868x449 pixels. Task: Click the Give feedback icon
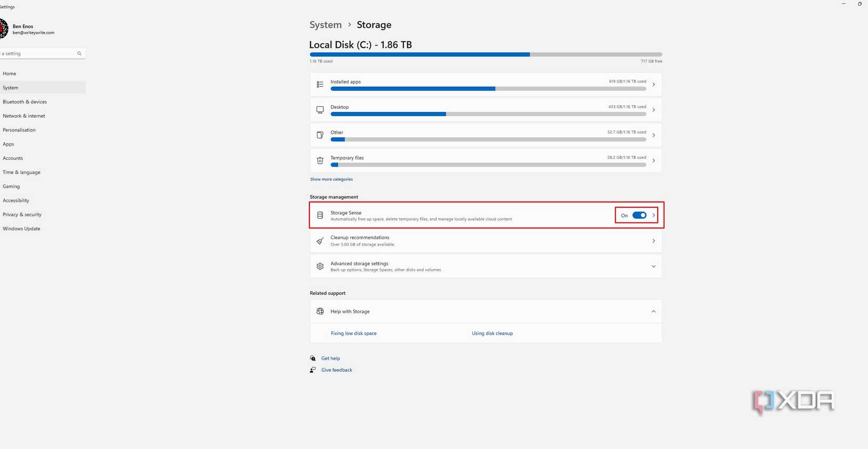click(313, 370)
